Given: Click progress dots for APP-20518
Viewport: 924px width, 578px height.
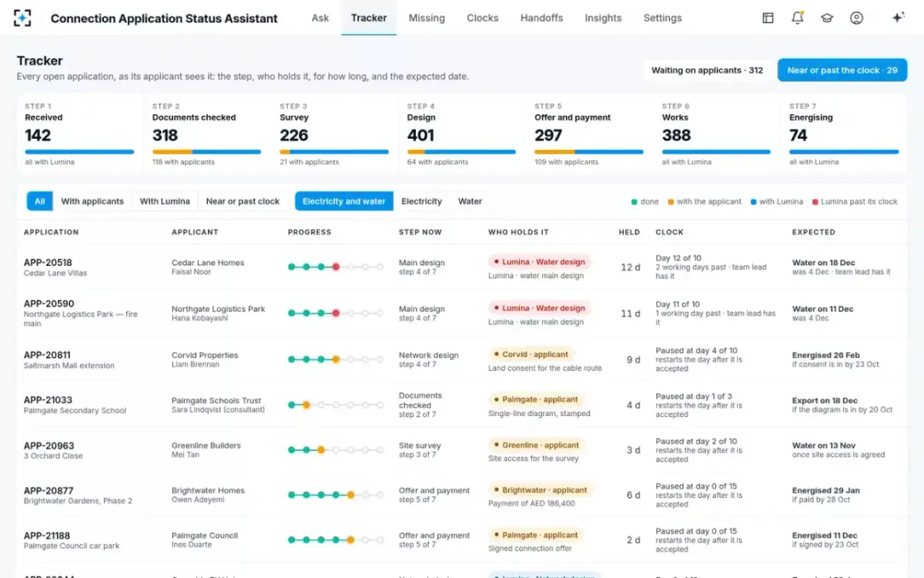Looking at the screenshot, I should pos(336,267).
